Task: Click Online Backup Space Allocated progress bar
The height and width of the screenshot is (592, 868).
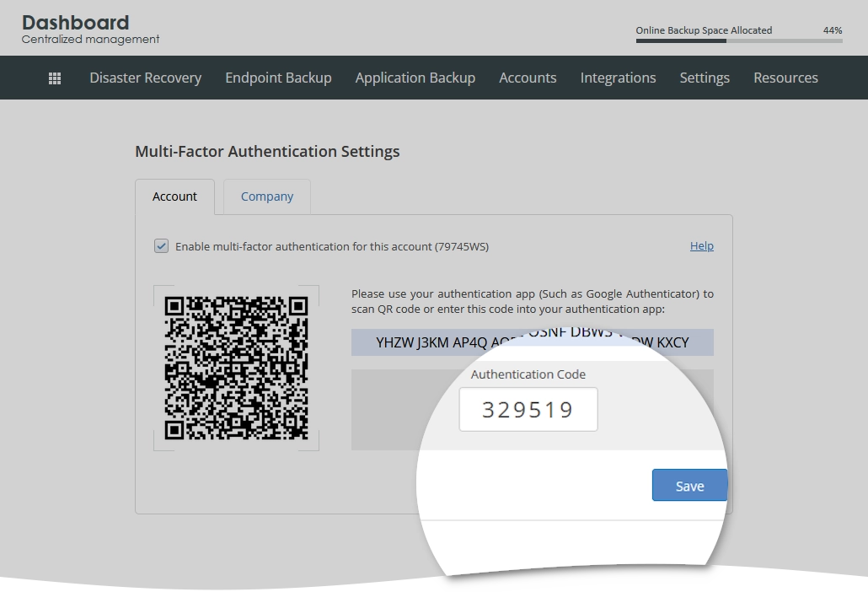Action: [739, 40]
